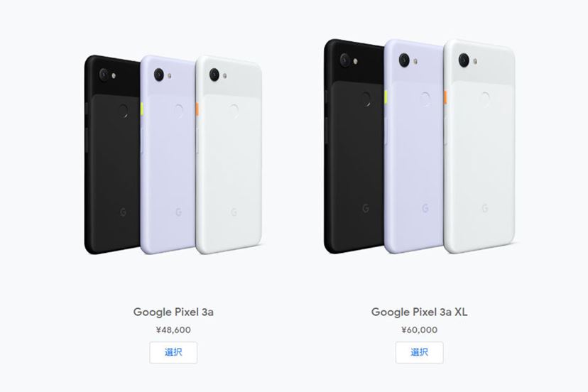Viewport: 588px width, 392px height.
Task: Click the orange power button on white Pixel 3a XL
Action: (x=445, y=97)
